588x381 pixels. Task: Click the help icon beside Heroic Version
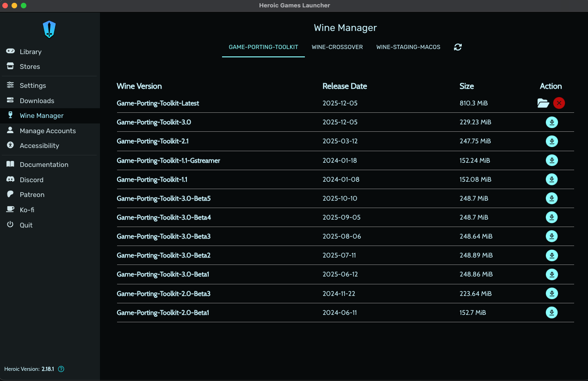[61, 369]
